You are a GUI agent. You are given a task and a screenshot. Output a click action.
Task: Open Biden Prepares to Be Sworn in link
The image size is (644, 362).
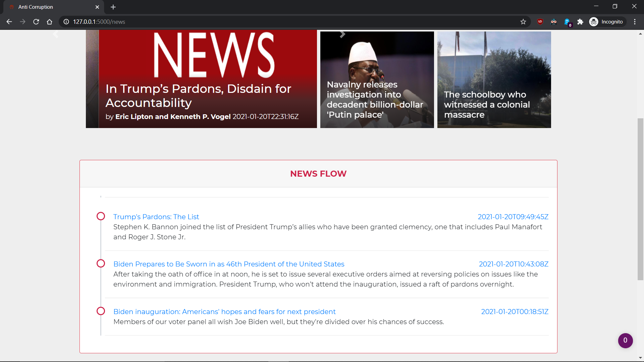pyautogui.click(x=229, y=264)
